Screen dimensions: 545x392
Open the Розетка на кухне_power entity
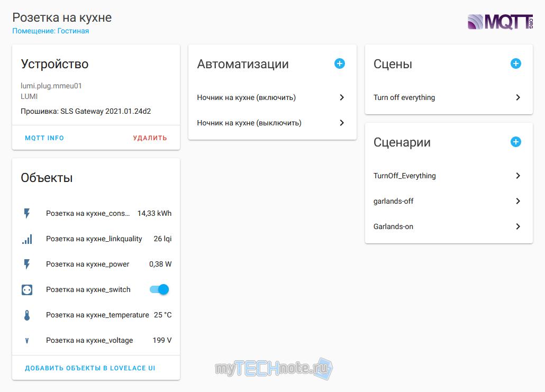pyautogui.click(x=96, y=264)
